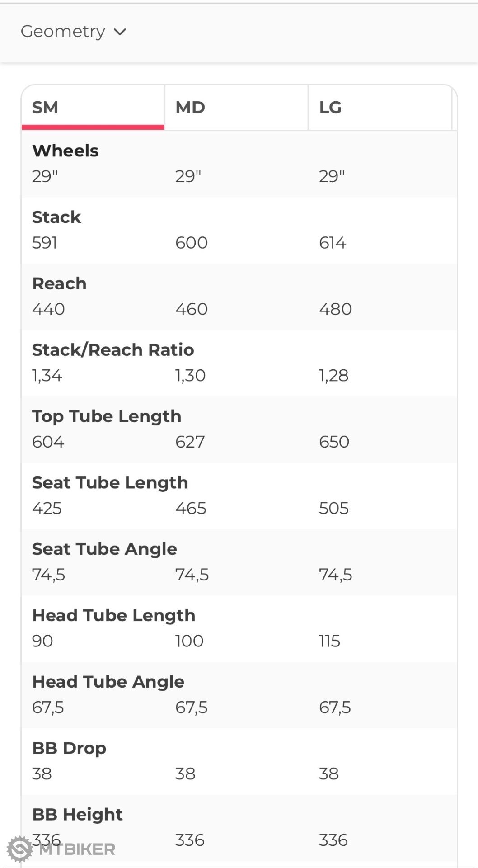This screenshot has width=478, height=868.
Task: Click the Stack/Reach Ratio label
Action: point(113,350)
